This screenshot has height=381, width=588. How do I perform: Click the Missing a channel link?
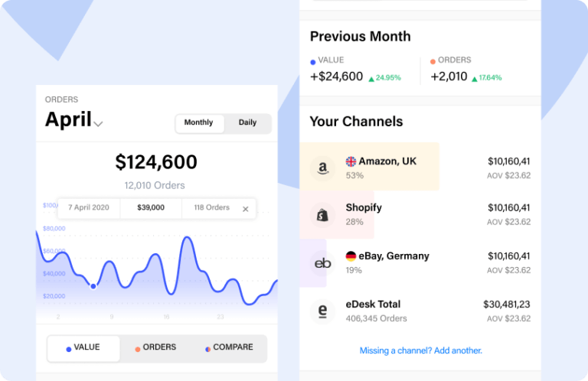point(420,350)
